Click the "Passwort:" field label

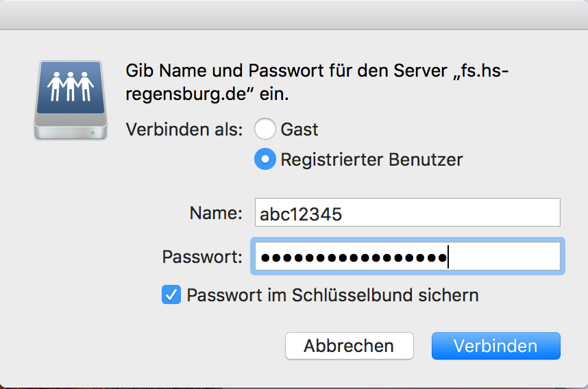[202, 257]
